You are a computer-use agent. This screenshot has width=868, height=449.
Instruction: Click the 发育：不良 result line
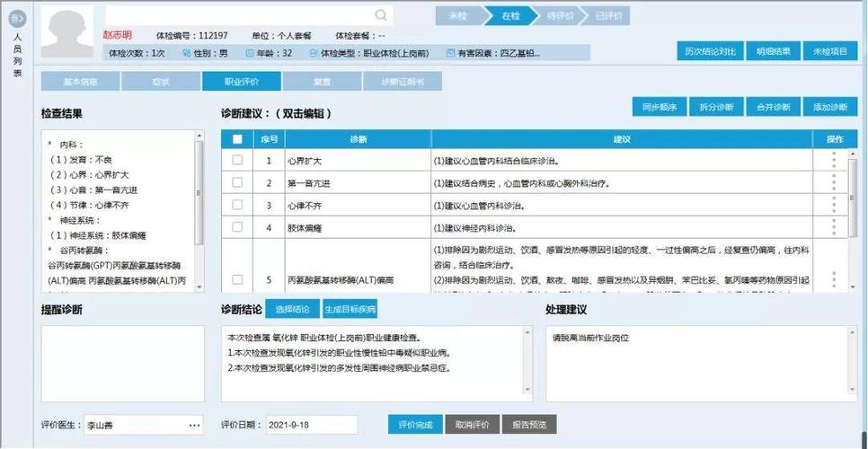pyautogui.click(x=80, y=160)
